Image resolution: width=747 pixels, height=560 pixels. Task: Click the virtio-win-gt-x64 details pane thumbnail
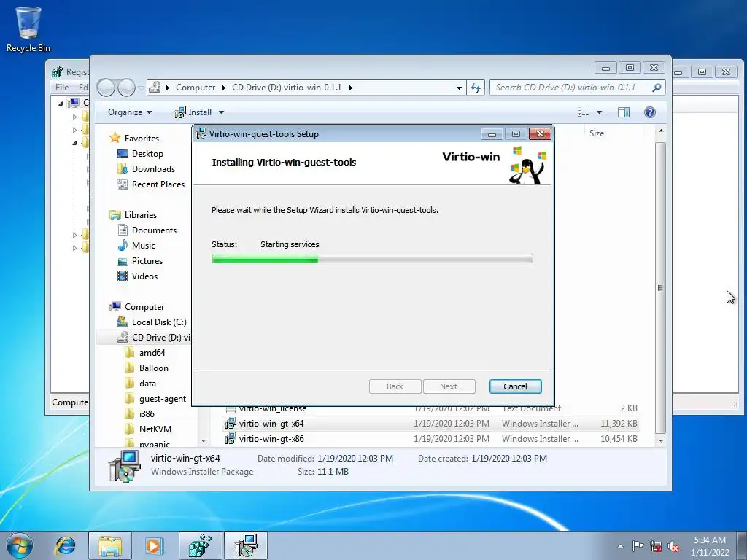point(124,466)
